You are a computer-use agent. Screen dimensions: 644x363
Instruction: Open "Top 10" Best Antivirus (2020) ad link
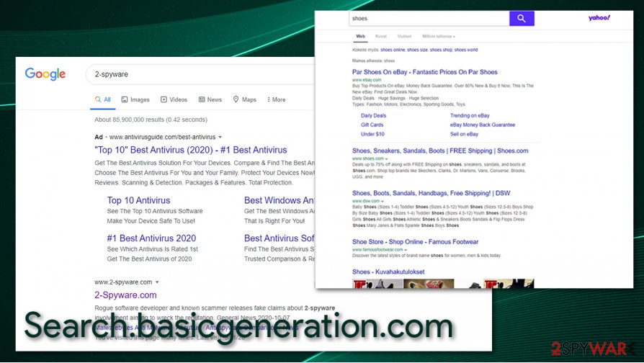coord(191,150)
